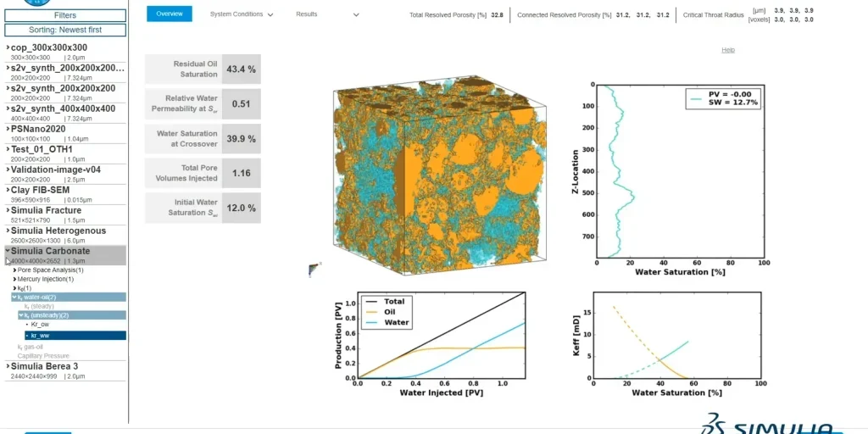Expand Pore Space Analysis(1) node
The image size is (868, 434).
(14, 270)
